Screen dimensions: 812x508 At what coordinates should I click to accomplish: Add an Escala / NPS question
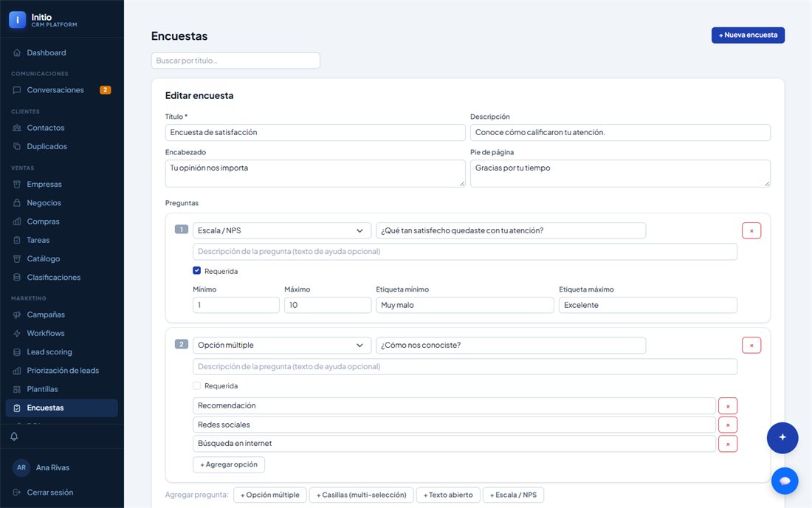(x=513, y=495)
